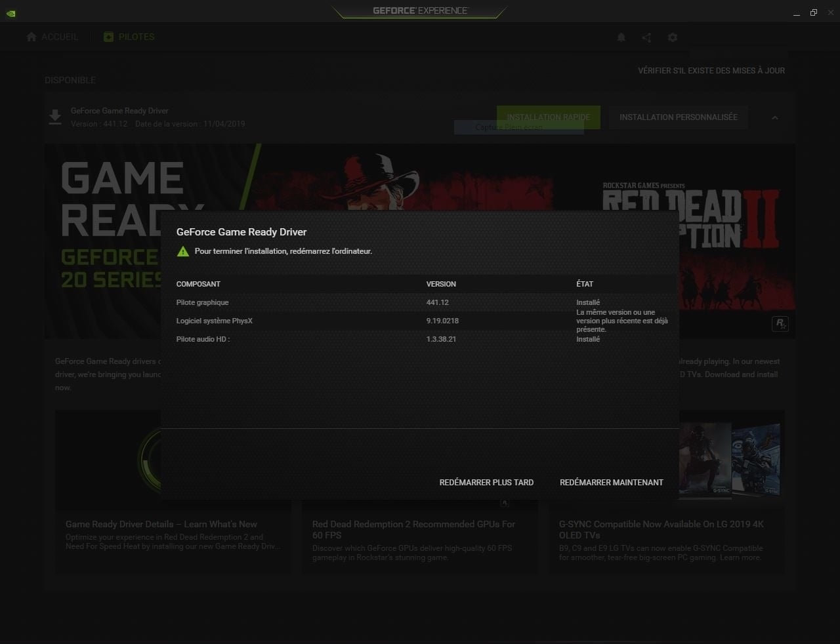This screenshot has height=644, width=840.
Task: Click the VERSION column header
Action: click(x=441, y=284)
